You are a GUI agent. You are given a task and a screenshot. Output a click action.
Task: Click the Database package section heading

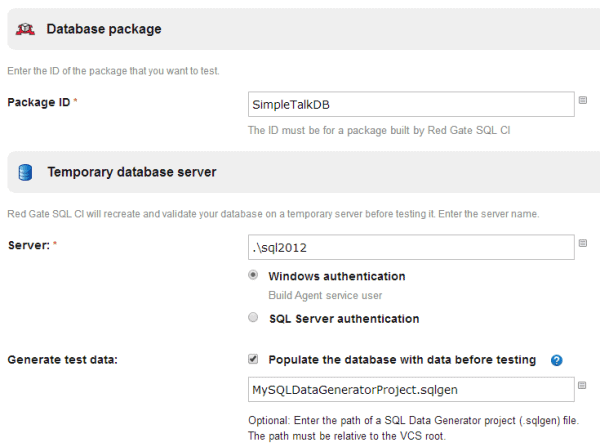pos(104,30)
